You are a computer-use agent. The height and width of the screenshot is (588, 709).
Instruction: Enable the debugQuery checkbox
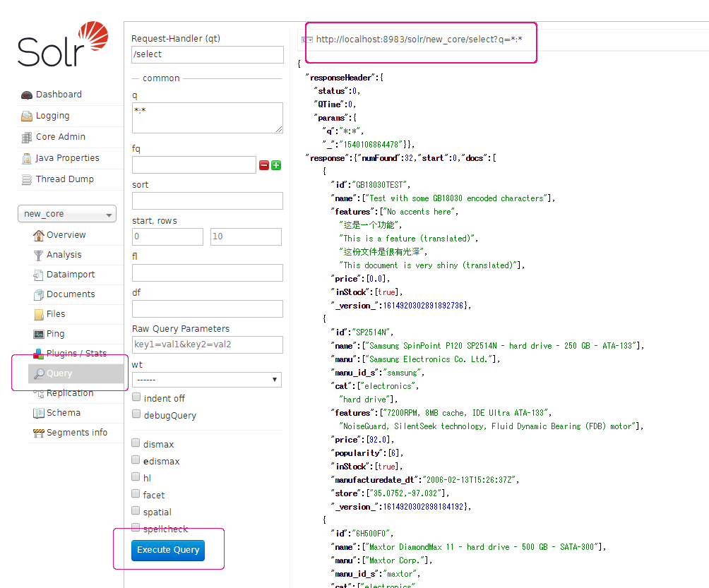(136, 414)
